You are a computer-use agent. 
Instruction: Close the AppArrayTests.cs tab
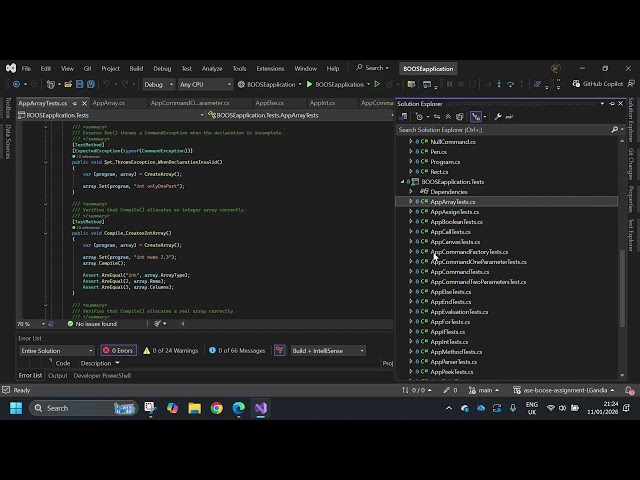click(84, 103)
